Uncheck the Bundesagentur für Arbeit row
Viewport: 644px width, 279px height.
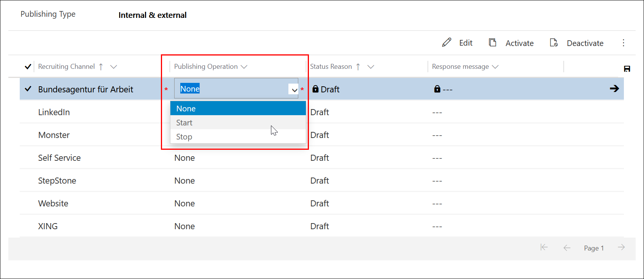(x=28, y=89)
